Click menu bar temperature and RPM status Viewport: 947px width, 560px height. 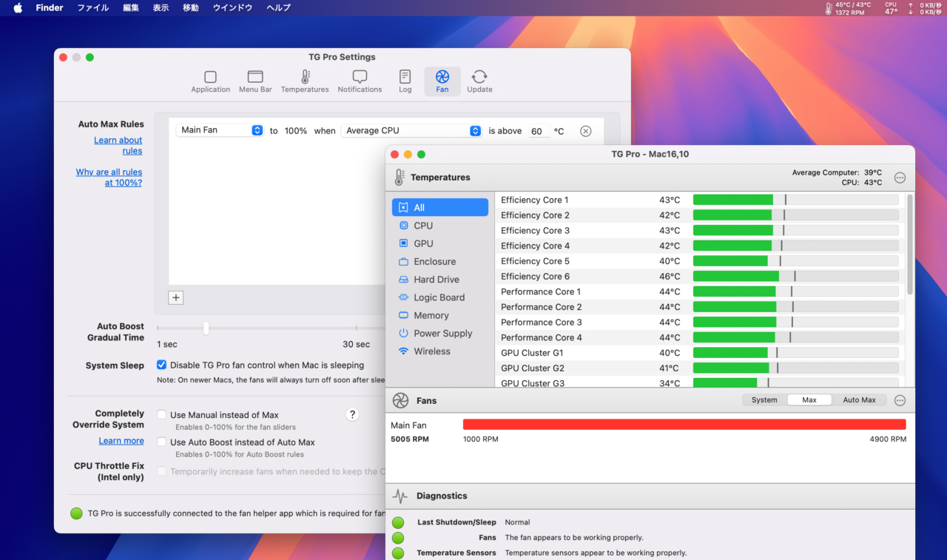pyautogui.click(x=848, y=8)
